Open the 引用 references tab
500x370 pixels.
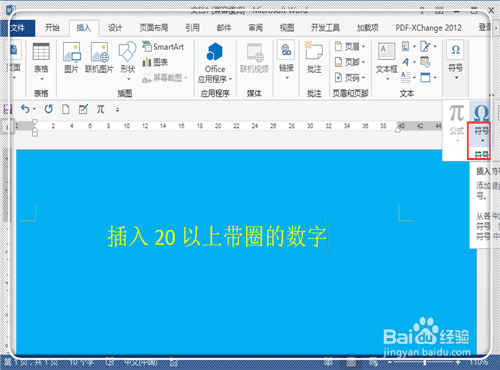[x=193, y=28]
